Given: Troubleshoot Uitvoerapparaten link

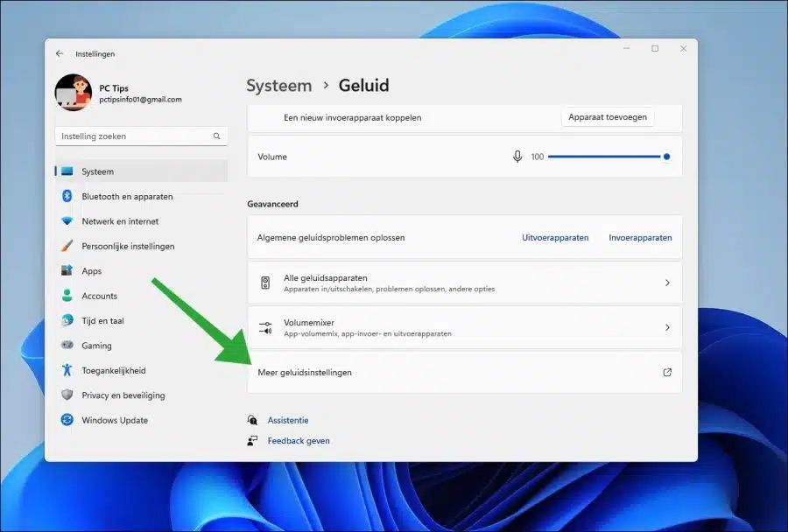Looking at the screenshot, I should click(555, 238).
